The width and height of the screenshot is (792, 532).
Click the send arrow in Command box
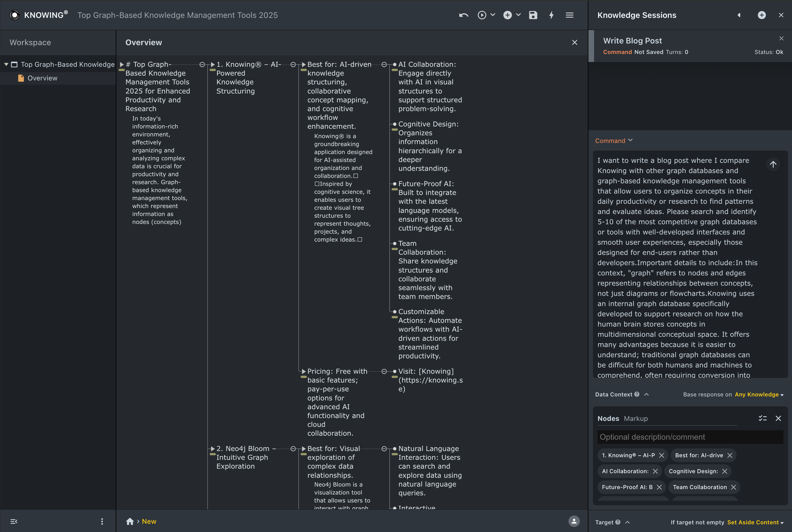click(773, 165)
